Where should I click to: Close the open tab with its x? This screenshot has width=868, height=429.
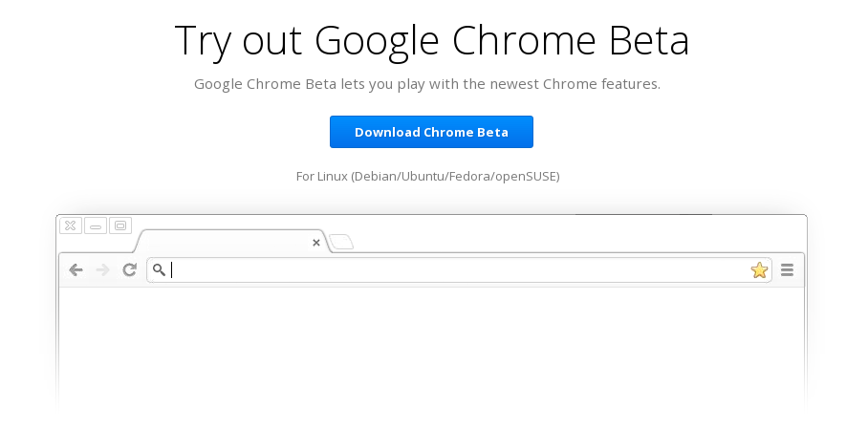click(x=316, y=243)
